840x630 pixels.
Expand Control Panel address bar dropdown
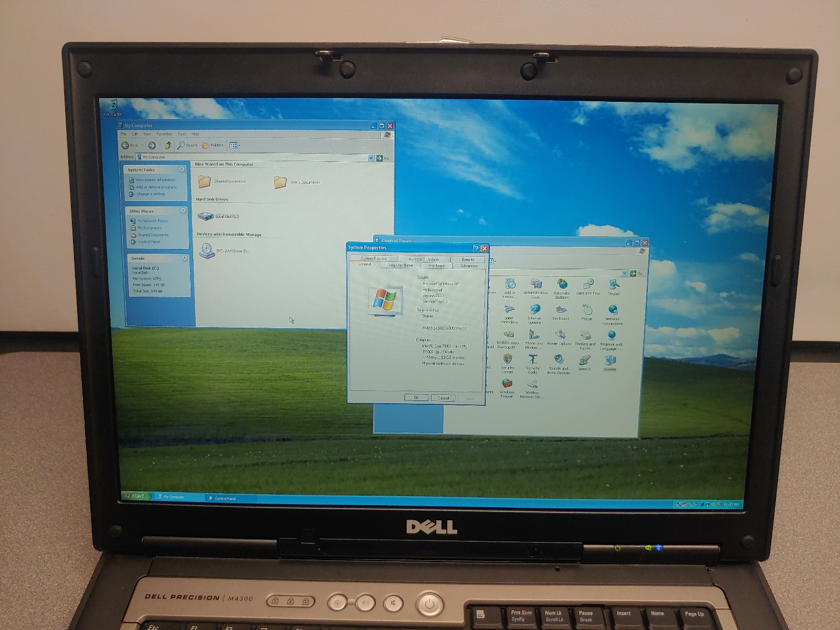(625, 274)
